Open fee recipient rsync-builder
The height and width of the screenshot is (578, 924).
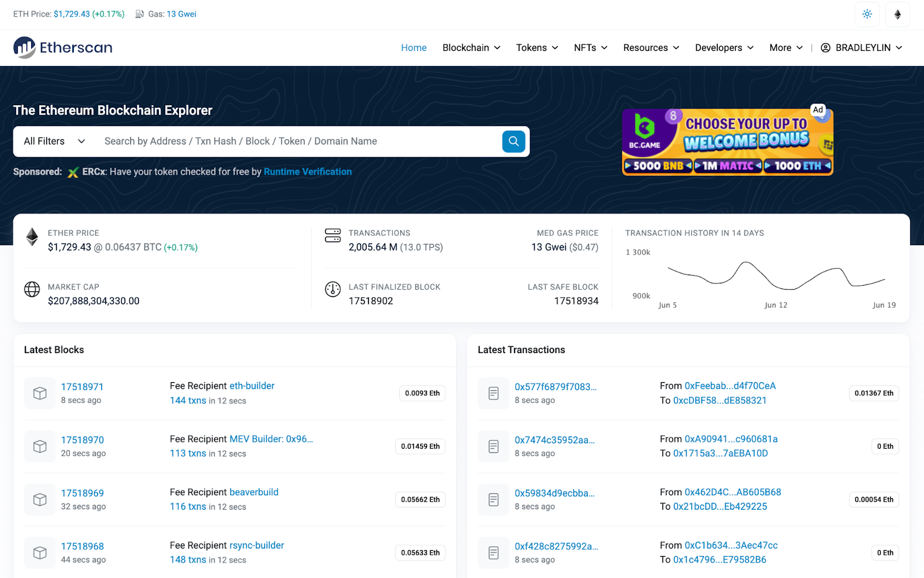(x=256, y=545)
